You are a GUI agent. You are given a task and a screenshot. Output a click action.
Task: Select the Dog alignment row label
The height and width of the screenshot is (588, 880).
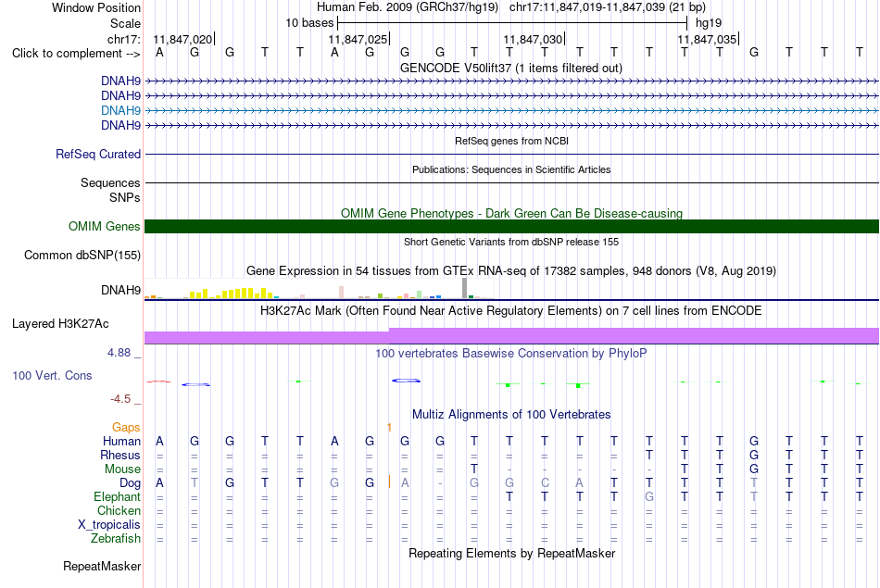point(131,483)
